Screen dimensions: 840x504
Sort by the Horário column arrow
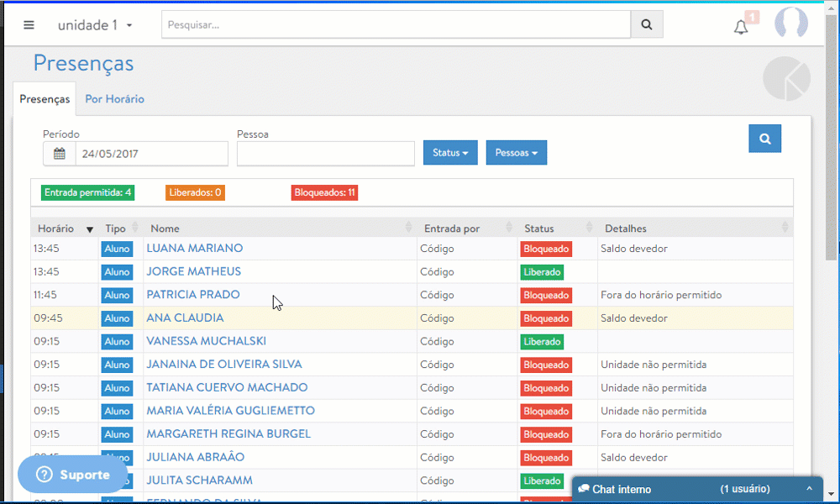[x=89, y=229]
